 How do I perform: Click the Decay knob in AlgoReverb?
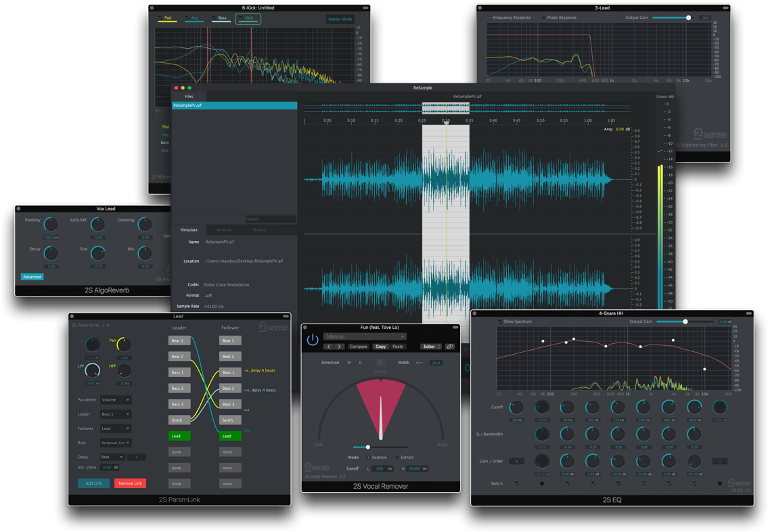coord(51,254)
